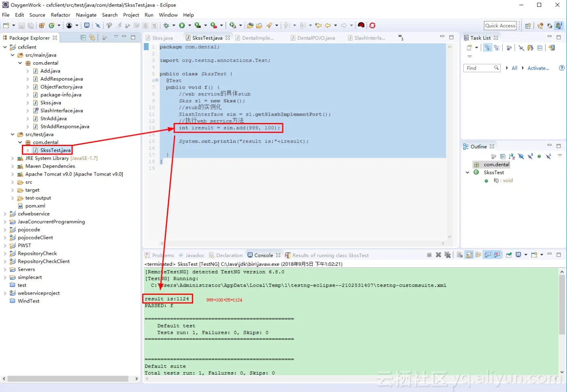Image resolution: width=567 pixels, height=392 pixels.
Task: Click the Debug bug icon in toolbar
Action: pyautogui.click(x=166, y=25)
